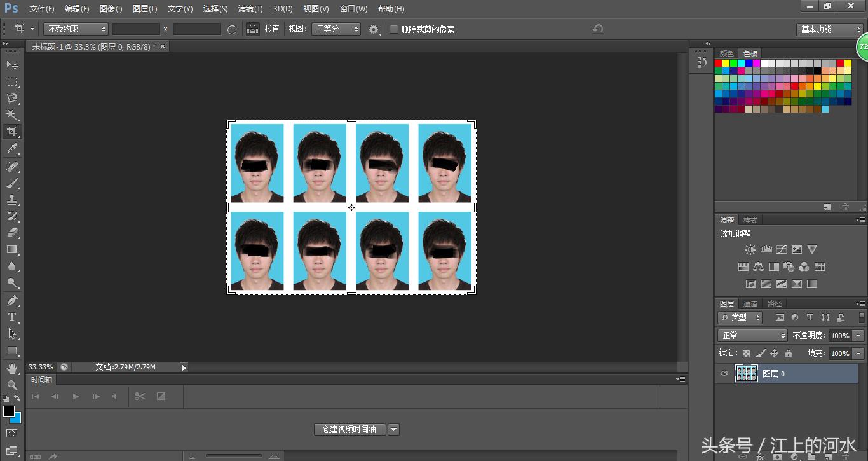Open the crop ratio dropdown 不受约束
The height and width of the screenshot is (461, 868).
click(76, 29)
